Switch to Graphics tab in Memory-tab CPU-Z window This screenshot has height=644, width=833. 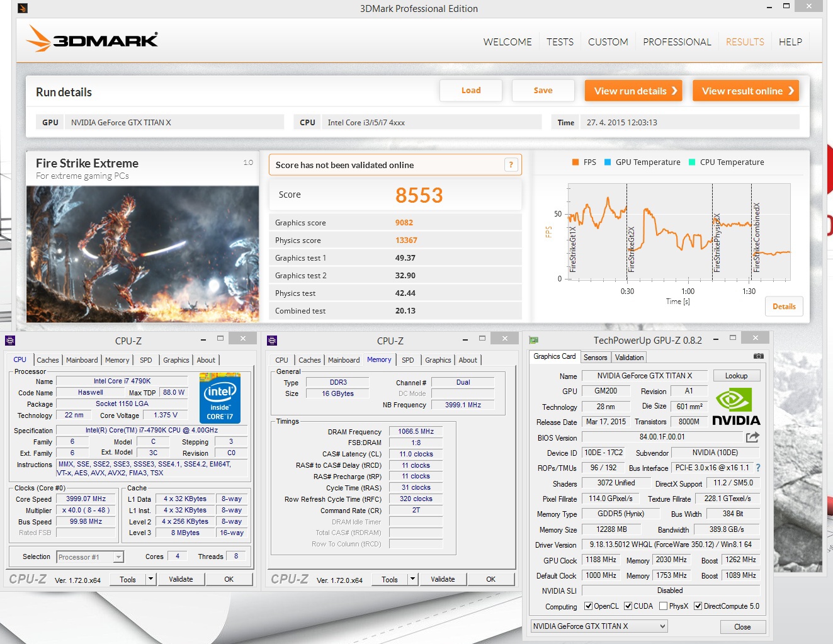click(438, 360)
